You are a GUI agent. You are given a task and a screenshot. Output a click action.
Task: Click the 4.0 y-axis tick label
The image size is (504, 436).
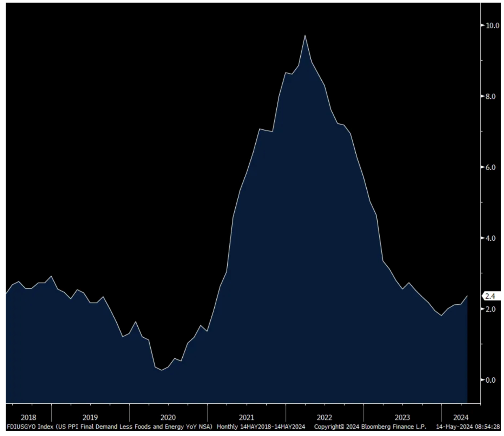click(x=490, y=238)
